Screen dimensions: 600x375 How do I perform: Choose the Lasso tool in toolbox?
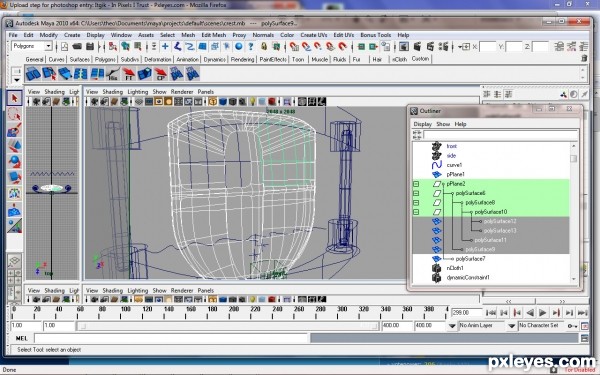(15, 114)
